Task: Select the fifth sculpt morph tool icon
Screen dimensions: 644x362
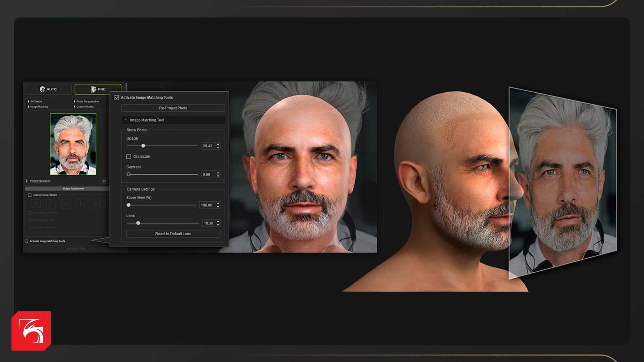Action: tap(95, 203)
